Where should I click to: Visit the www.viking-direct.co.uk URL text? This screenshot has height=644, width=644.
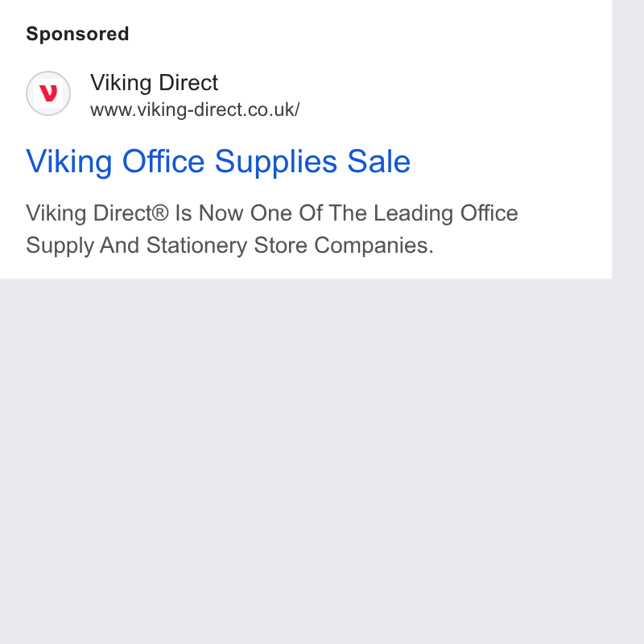[195, 110]
